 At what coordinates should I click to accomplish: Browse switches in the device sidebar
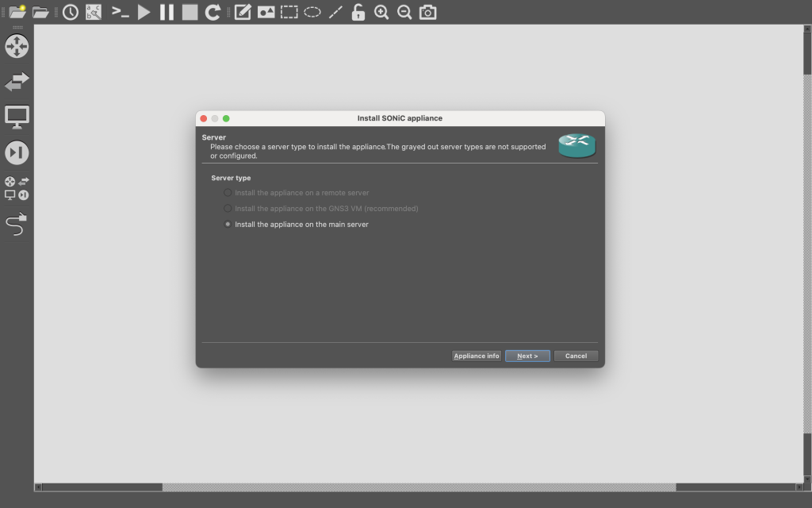click(17, 81)
